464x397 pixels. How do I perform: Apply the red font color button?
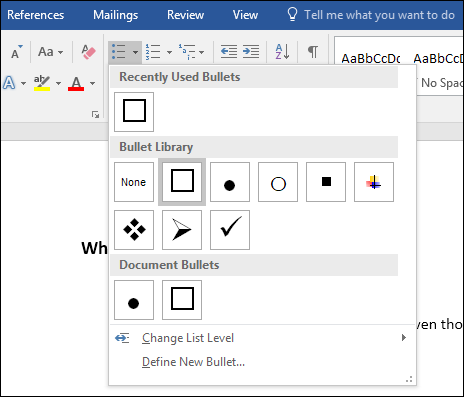coord(76,83)
